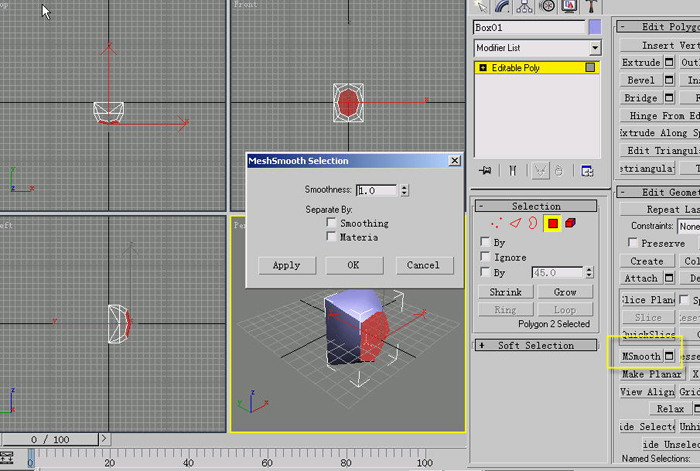Viewport: 700px width, 471px height.
Task: Open the Hierarchy panel tab
Action: coord(524,6)
